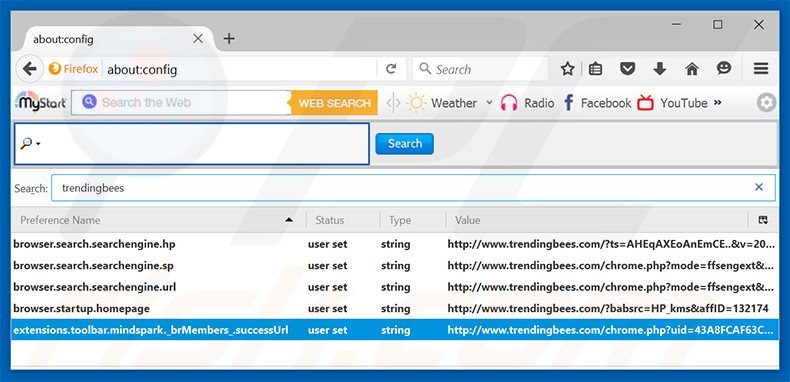Open MyStart toolbar settings gear
790x382 pixels.
[766, 103]
